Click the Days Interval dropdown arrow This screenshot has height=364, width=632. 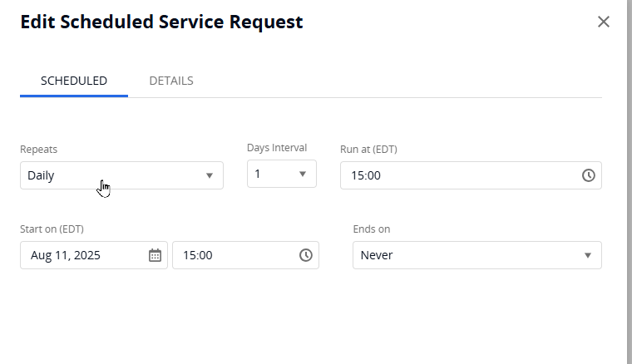[303, 174]
